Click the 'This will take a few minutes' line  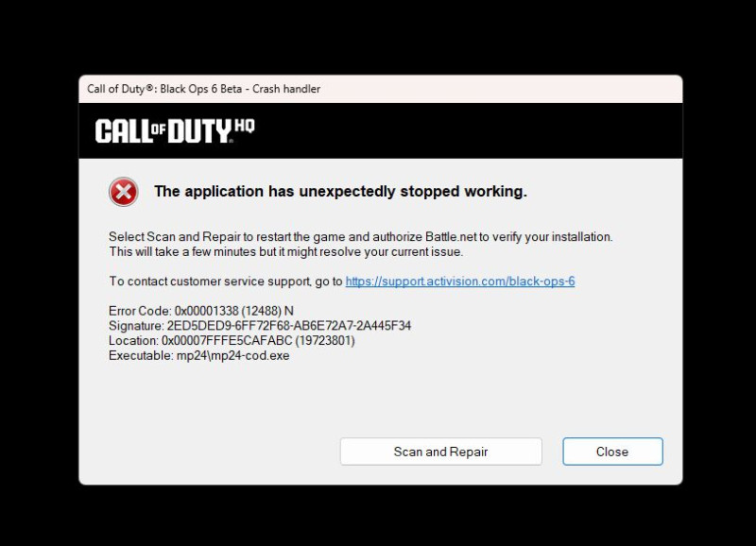[x=286, y=251]
